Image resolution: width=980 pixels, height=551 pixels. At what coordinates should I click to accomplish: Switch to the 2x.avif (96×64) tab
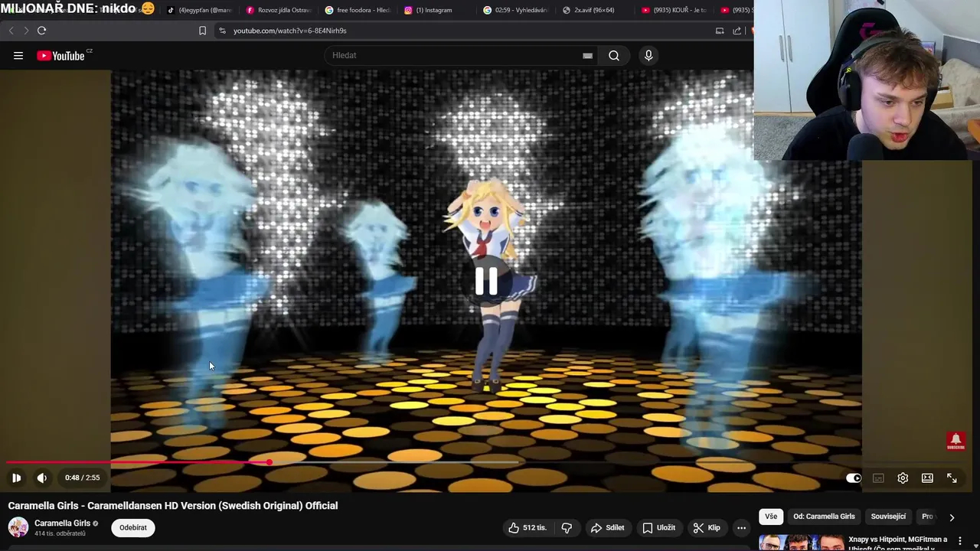[596, 10]
